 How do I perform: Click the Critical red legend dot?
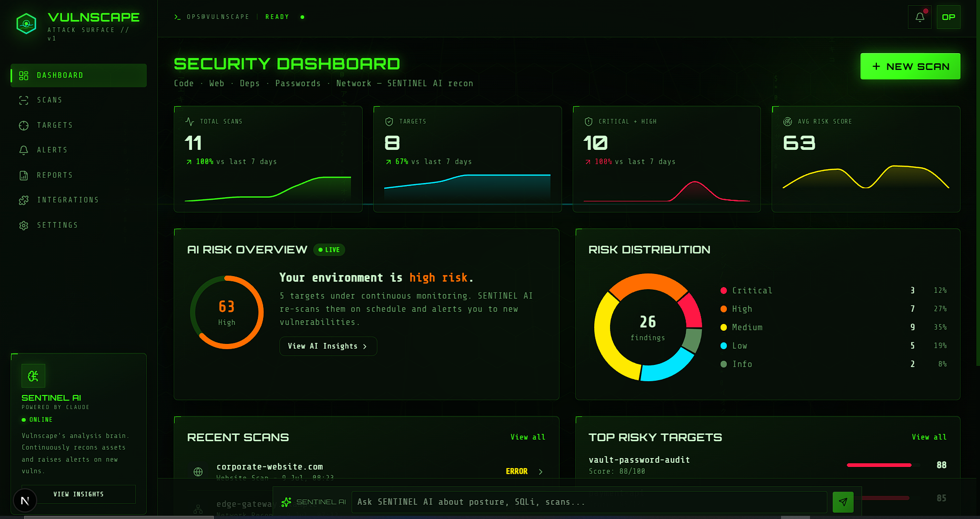724,290
